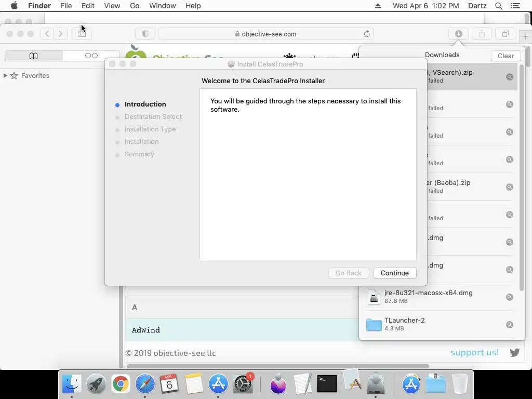Open the Finder menu

(39, 6)
